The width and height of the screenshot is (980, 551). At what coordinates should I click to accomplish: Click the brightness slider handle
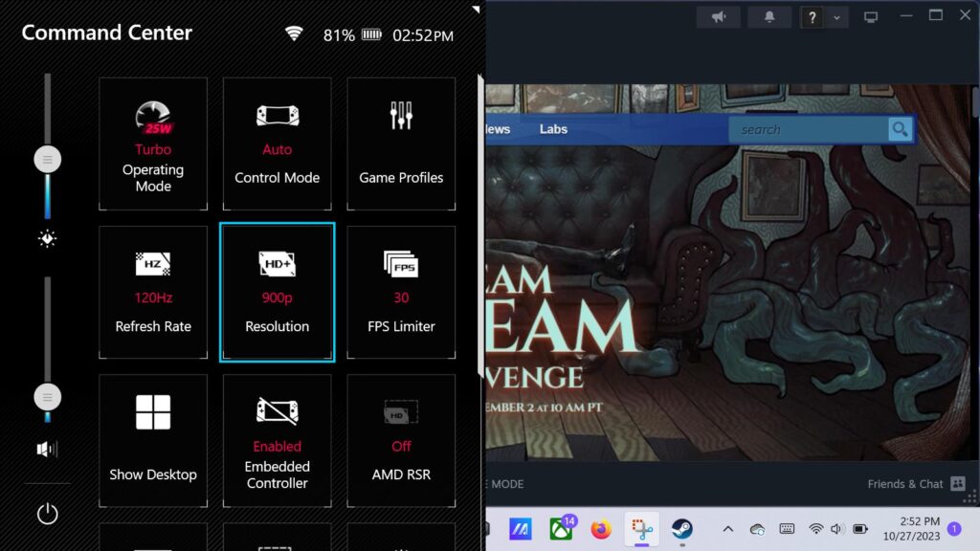click(48, 160)
